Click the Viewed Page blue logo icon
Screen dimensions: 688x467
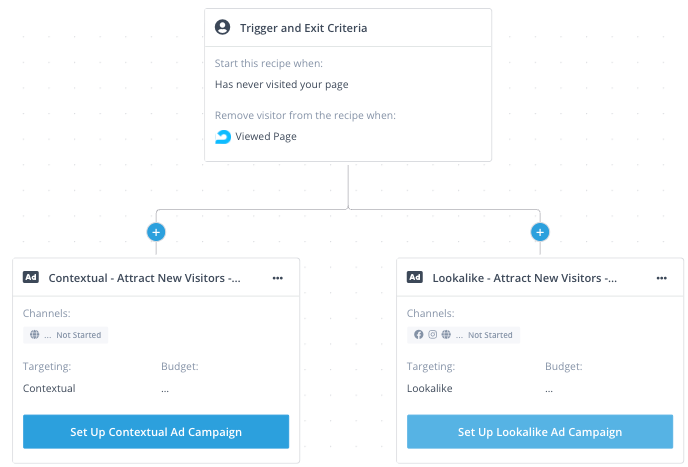click(x=223, y=137)
